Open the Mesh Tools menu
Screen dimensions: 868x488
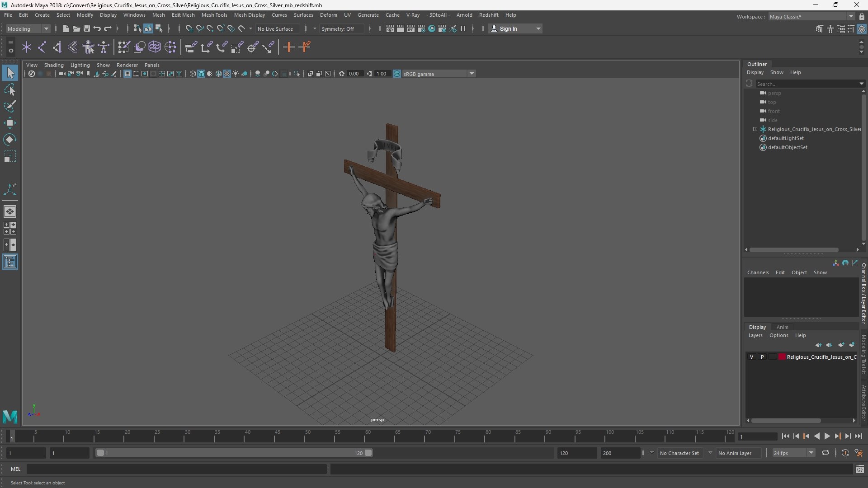214,15
